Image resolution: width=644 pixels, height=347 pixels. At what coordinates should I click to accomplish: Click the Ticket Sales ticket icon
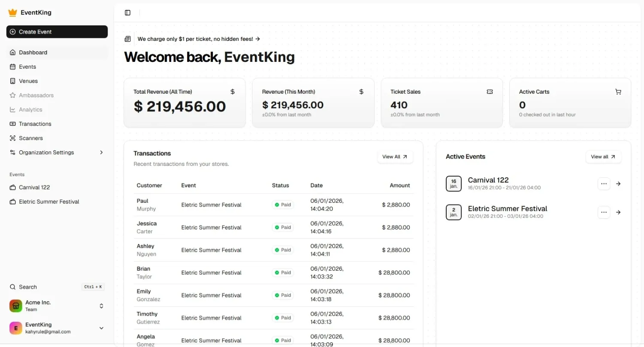click(x=490, y=92)
